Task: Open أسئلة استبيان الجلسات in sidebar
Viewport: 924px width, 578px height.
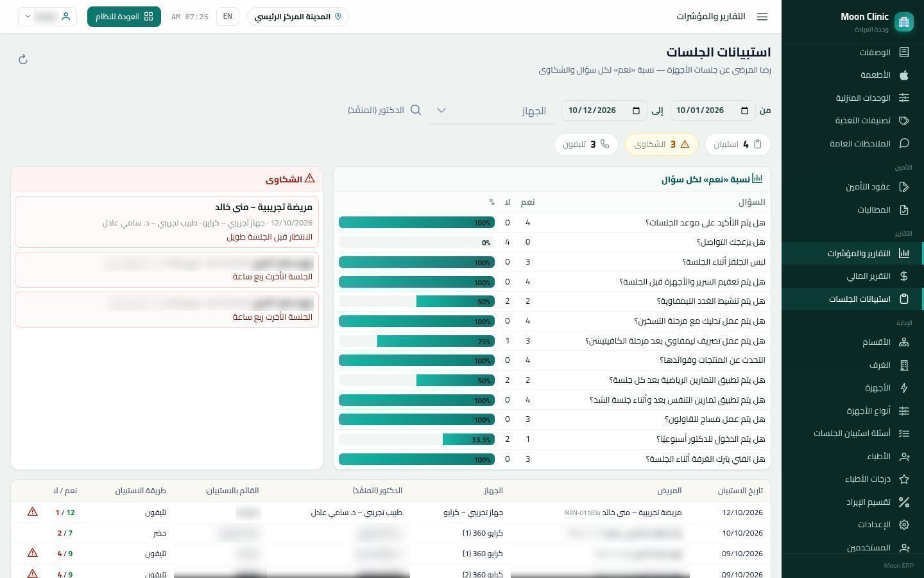Action: pos(852,433)
